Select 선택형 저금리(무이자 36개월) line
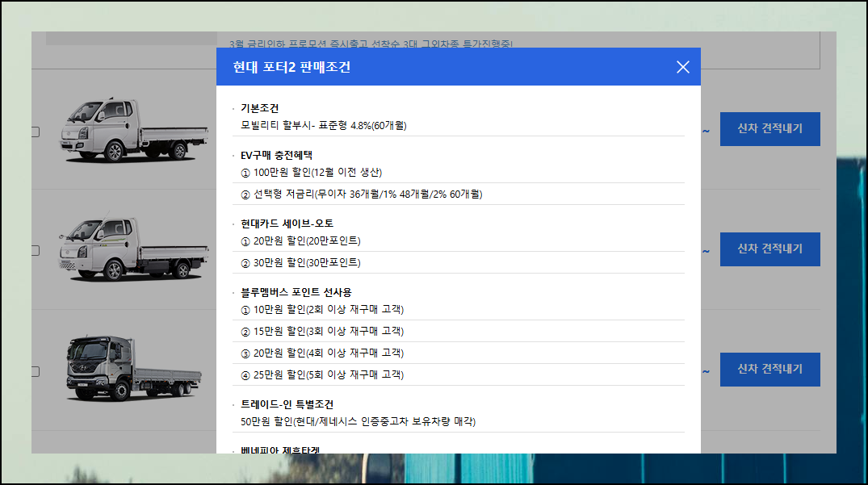 pos(362,194)
